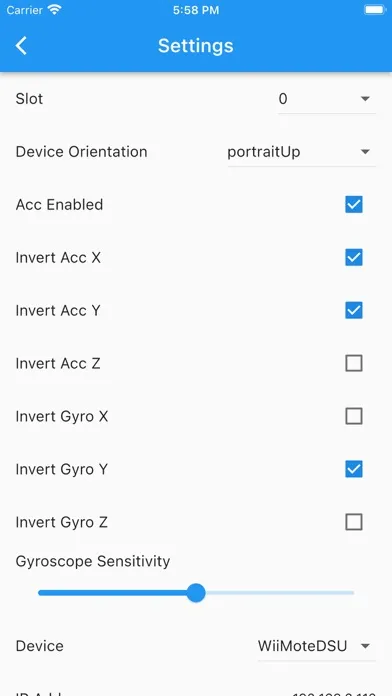This screenshot has width=392, height=696.
Task: Tap the Device label row
Action: [x=196, y=646]
